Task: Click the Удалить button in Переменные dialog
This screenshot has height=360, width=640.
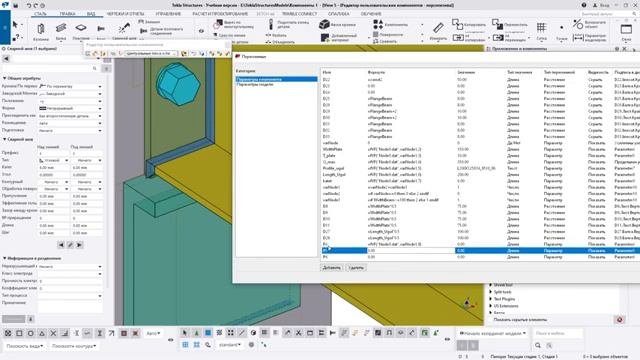Action: tap(356, 268)
